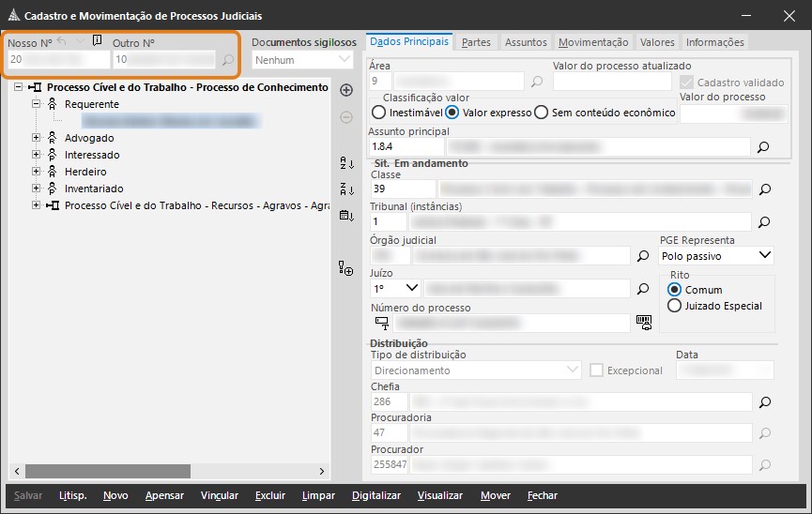Viewport: 812px width, 514px height.
Task: Click the search icon next to Assunto principal
Action: pos(763,147)
